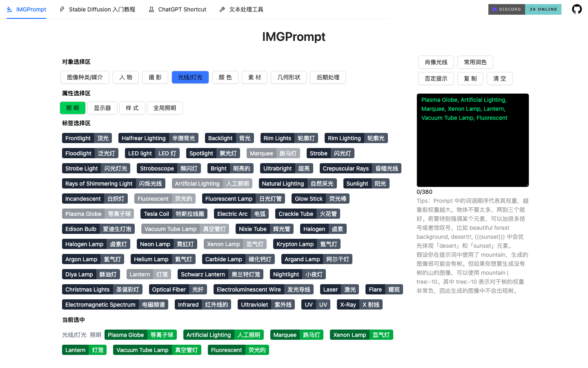
Task: Add the Sunlight 阳光 tag
Action: click(366, 184)
